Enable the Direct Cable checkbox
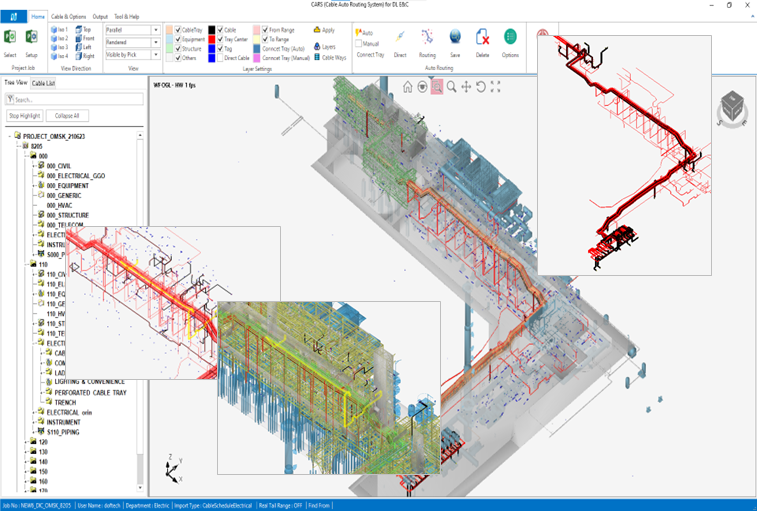 [x=220, y=58]
